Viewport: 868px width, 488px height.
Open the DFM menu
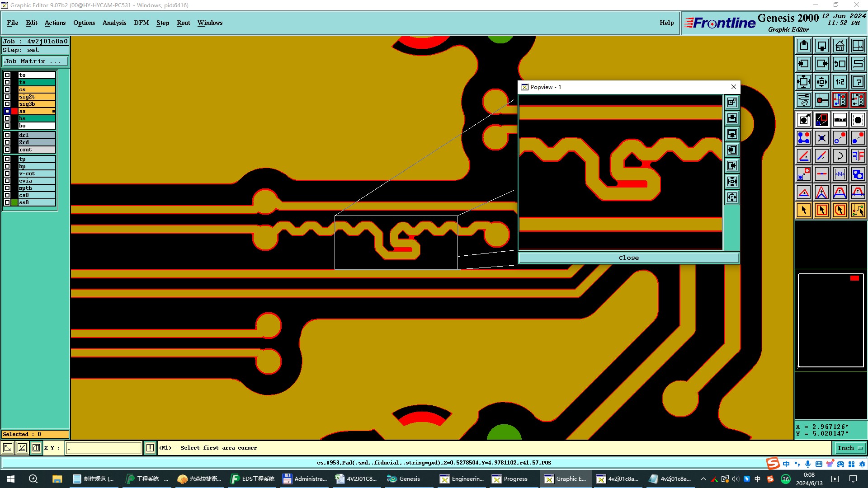pyautogui.click(x=142, y=23)
